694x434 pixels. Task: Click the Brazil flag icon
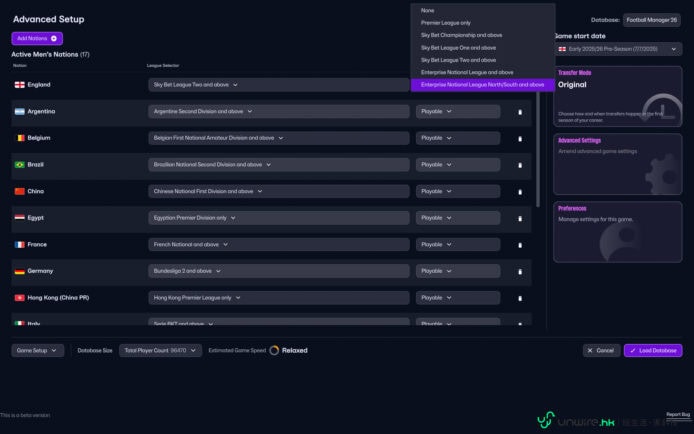[x=19, y=165]
